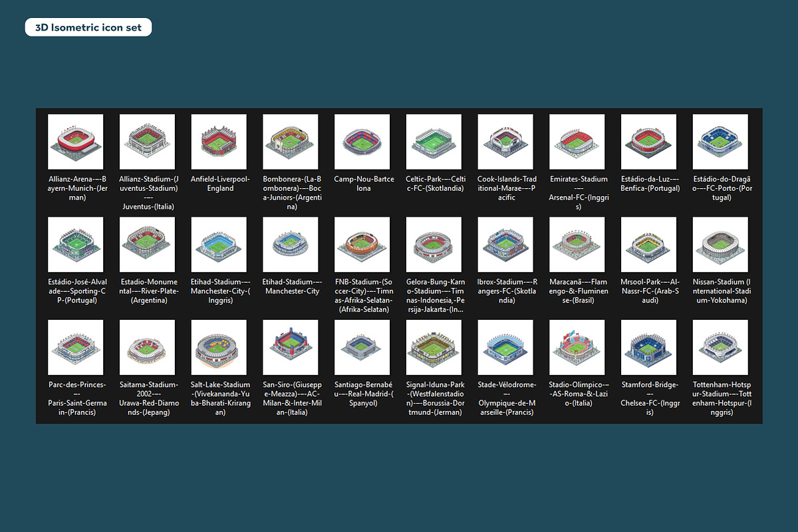Select the Nissan Stadium Yokohama icon

[x=721, y=245]
